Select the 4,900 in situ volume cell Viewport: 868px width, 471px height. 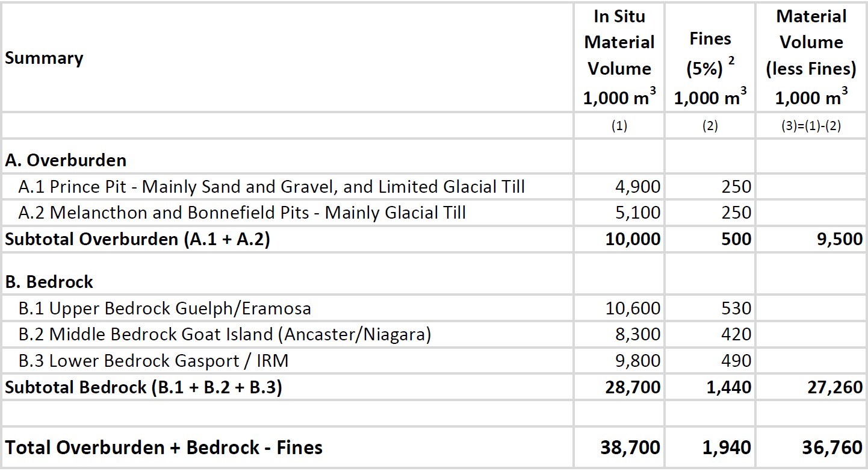[638, 187]
